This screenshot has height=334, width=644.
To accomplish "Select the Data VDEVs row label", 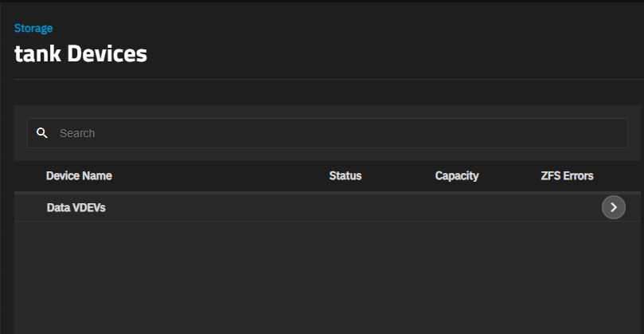I will tap(76, 207).
